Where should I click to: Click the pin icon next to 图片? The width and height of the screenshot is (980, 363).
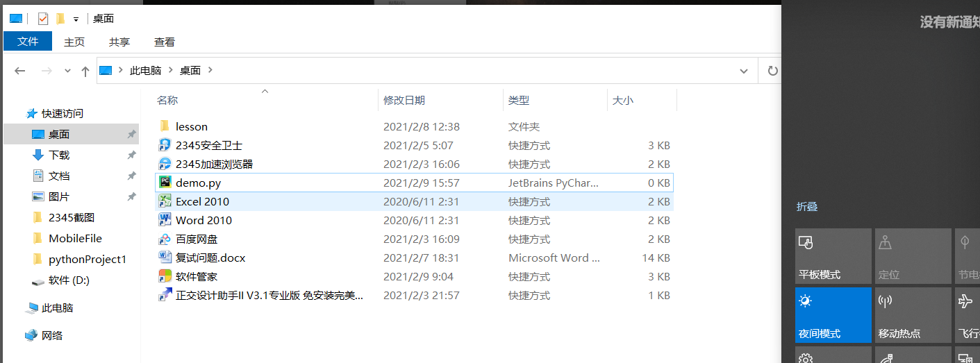131,196
